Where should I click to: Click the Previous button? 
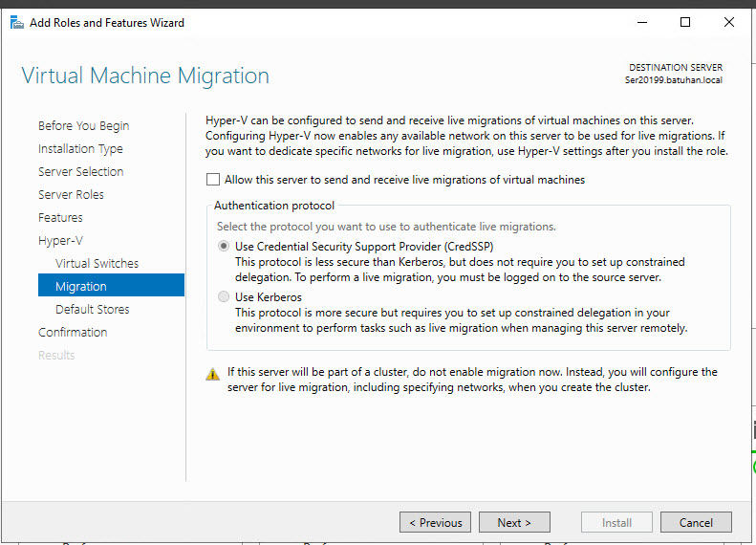(435, 523)
